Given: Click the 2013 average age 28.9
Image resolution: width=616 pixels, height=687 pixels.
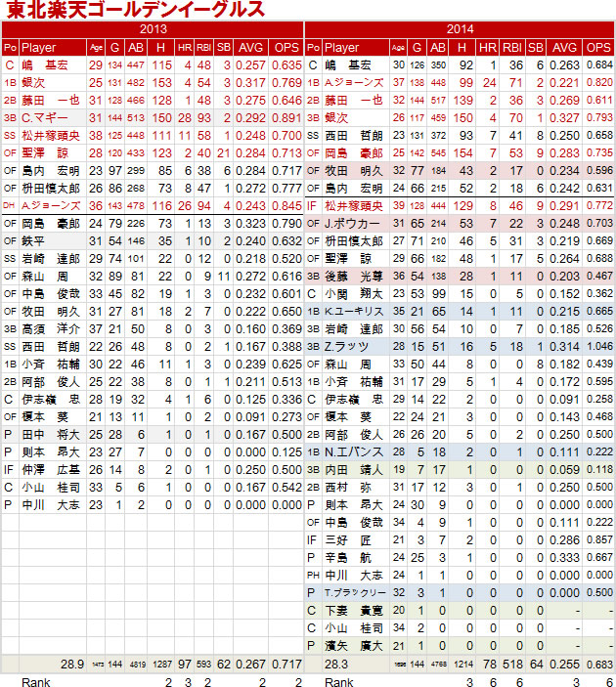Looking at the screenshot, I should (72, 665).
